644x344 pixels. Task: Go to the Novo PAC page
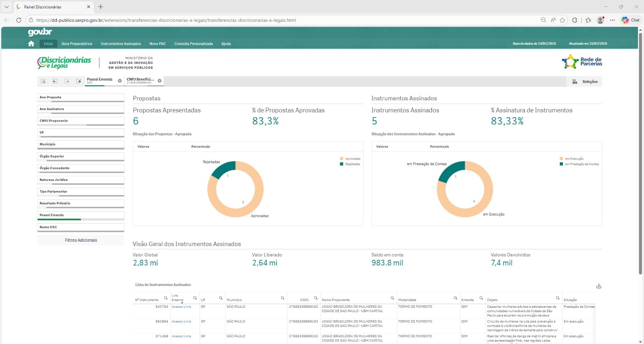click(x=157, y=44)
